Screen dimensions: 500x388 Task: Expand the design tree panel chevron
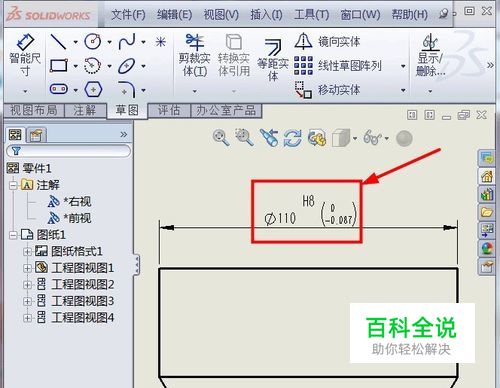124,135
